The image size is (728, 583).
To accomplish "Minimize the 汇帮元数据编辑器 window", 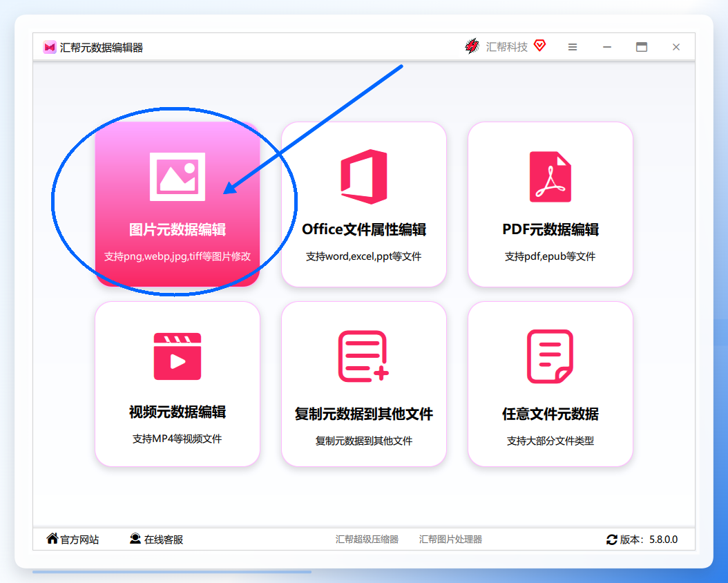I will coord(607,47).
